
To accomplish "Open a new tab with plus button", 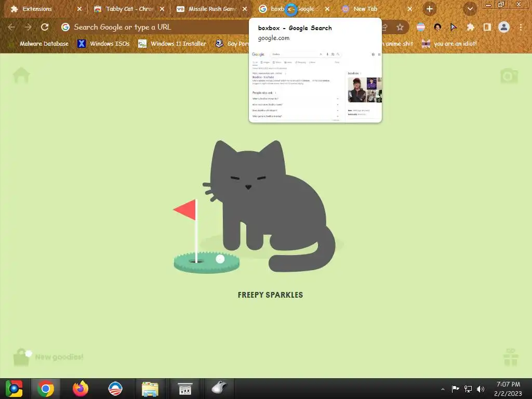I will 430,9.
